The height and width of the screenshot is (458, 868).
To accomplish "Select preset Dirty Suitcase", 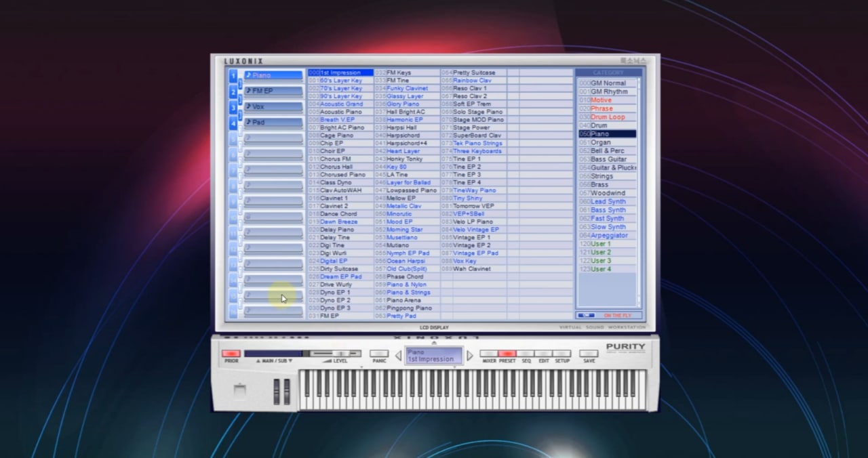I will click(340, 269).
